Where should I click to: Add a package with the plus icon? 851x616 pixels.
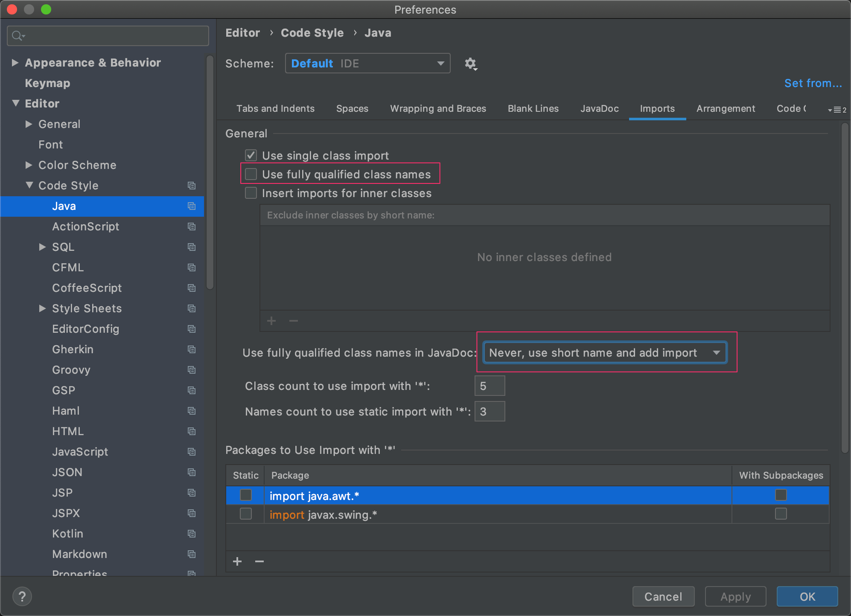[237, 561]
